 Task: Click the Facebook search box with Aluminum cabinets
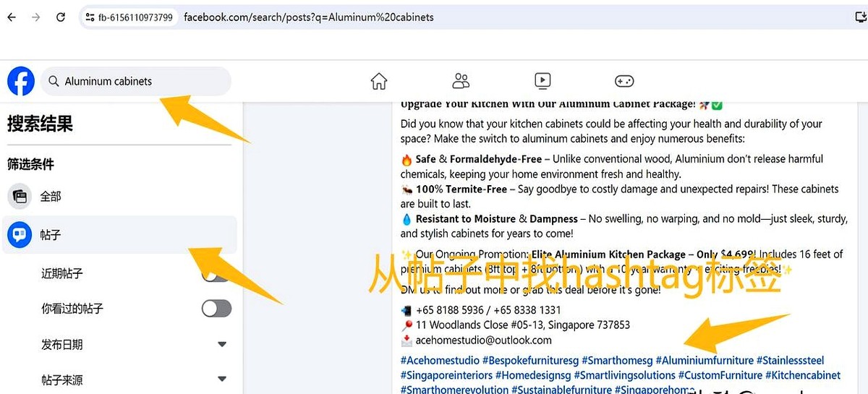point(136,82)
